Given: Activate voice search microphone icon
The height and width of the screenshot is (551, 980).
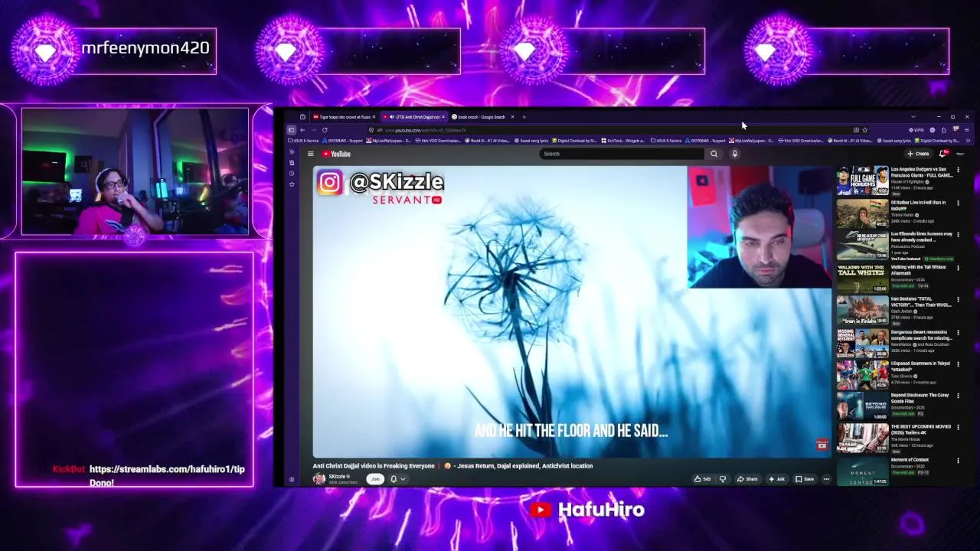Looking at the screenshot, I should 734,154.
